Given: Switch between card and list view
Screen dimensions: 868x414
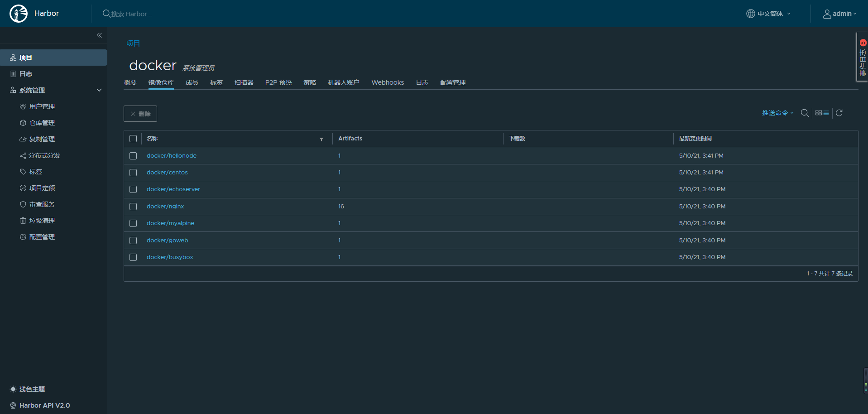Looking at the screenshot, I should coord(822,113).
